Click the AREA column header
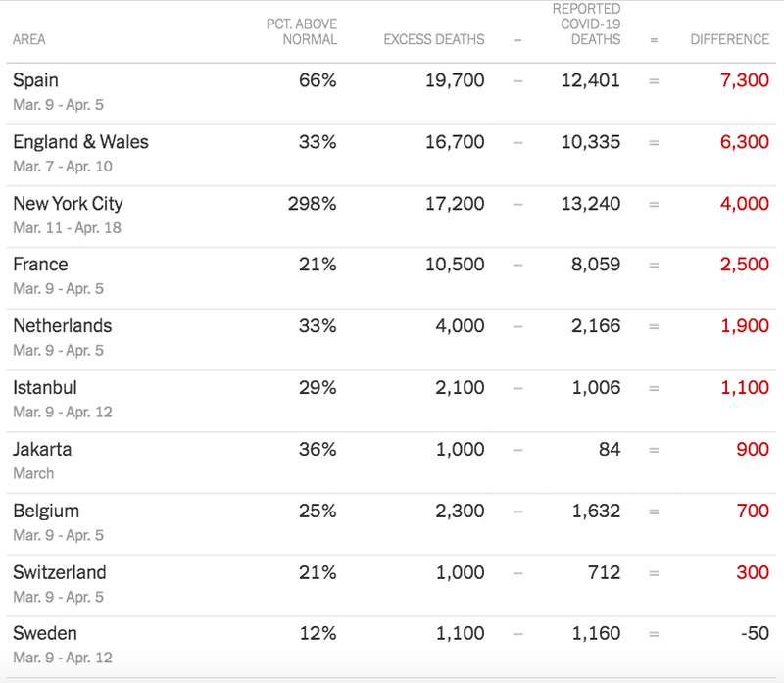 coord(29,40)
